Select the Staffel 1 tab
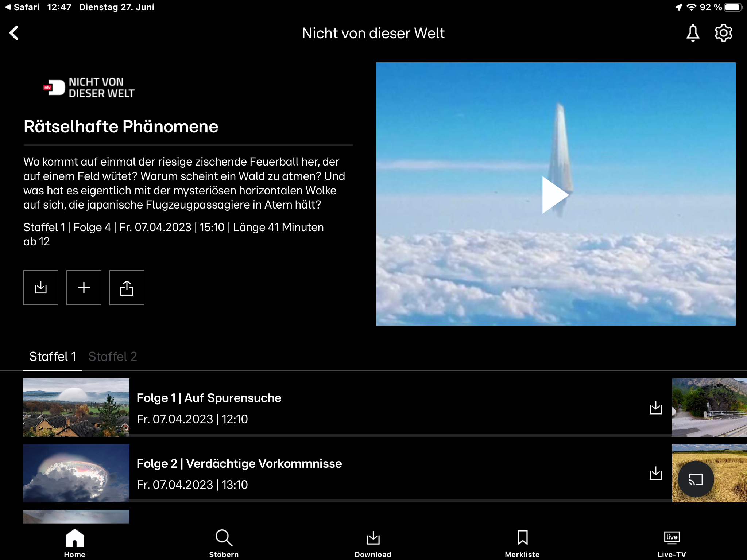The image size is (747, 560). [x=53, y=357]
